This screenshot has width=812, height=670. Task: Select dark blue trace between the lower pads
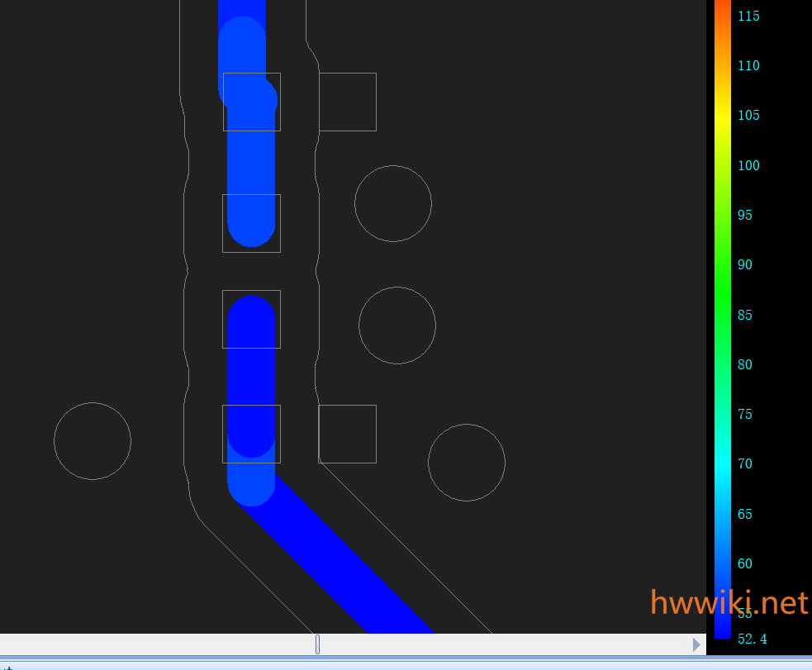point(251,376)
